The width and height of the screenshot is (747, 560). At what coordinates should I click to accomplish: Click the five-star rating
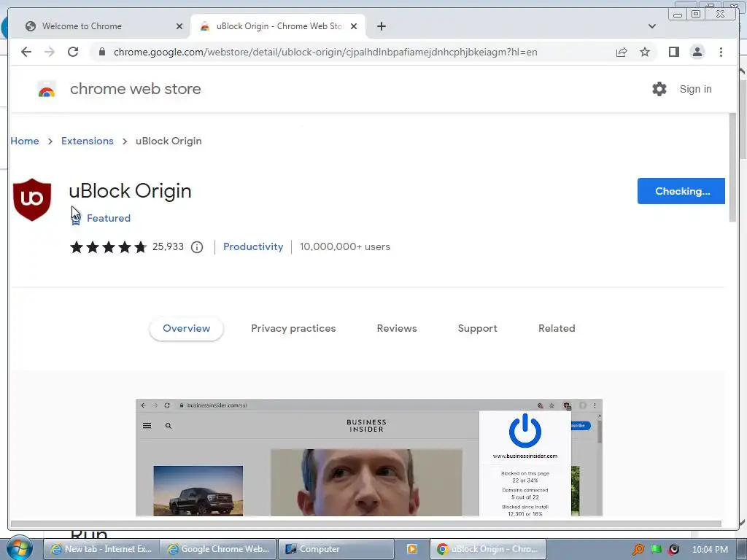(x=108, y=246)
